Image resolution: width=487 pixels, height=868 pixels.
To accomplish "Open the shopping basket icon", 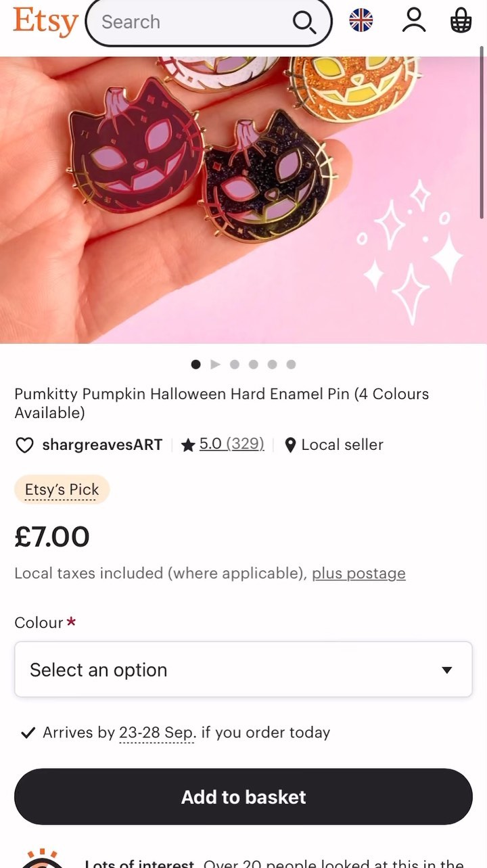I will pos(461,20).
